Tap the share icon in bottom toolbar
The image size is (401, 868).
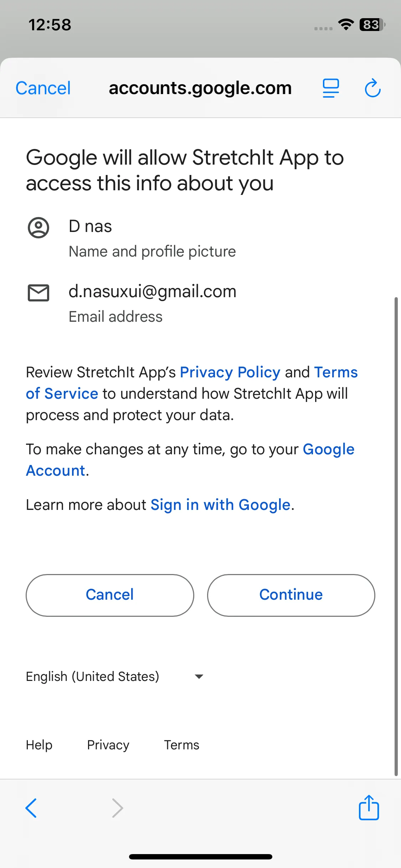coord(369,807)
